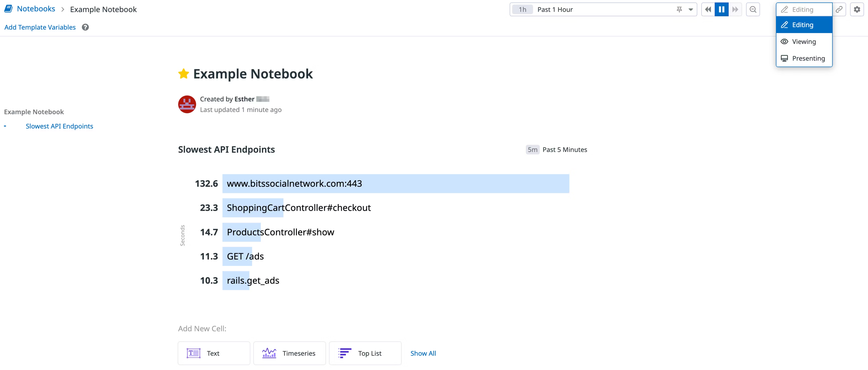Screen dimensions: 868x370
Task: Pause live time updates
Action: (721, 9)
